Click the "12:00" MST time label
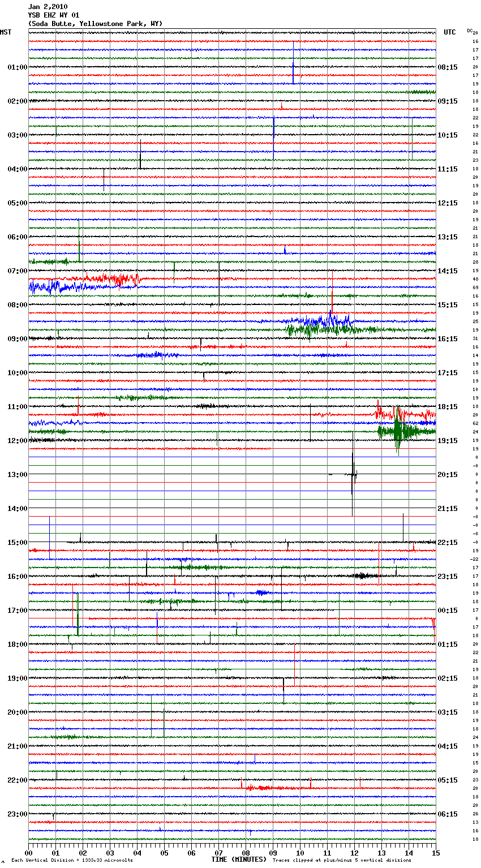The width and height of the screenshot is (481, 868). pos(18,441)
